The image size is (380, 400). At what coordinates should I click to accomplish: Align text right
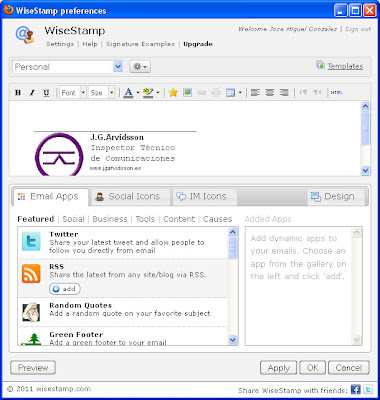284,93
